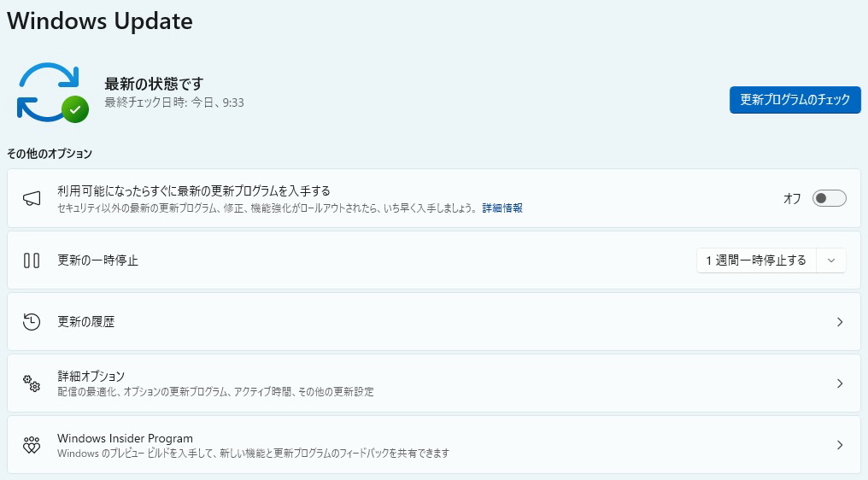Click the chevron arrow on 詳細オプション row
This screenshot has height=480, width=868.
coord(839,383)
